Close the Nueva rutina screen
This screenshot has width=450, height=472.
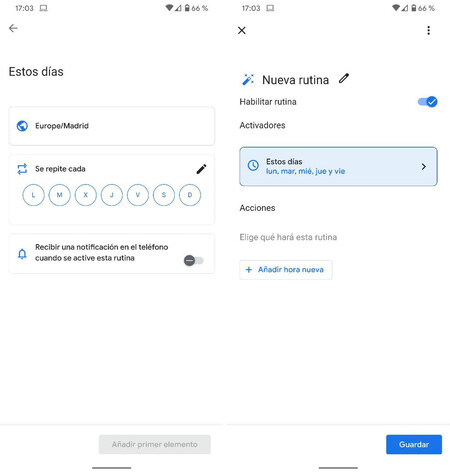[242, 30]
